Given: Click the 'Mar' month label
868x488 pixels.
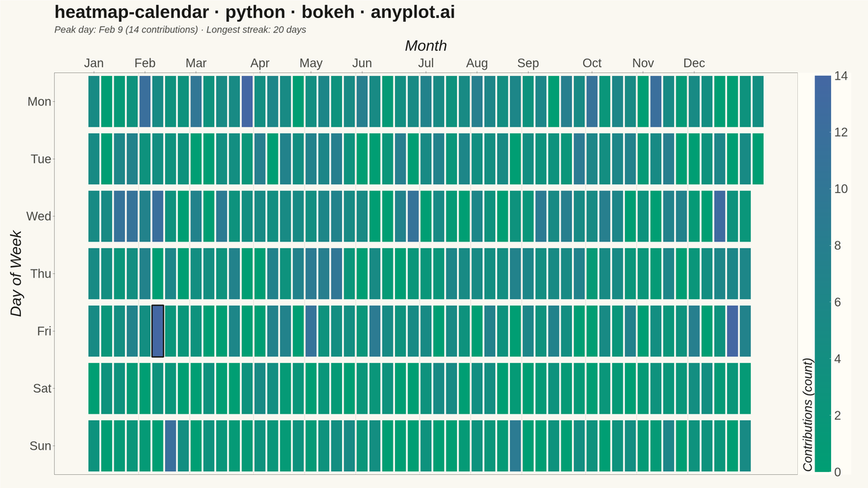Looking at the screenshot, I should (x=196, y=63).
